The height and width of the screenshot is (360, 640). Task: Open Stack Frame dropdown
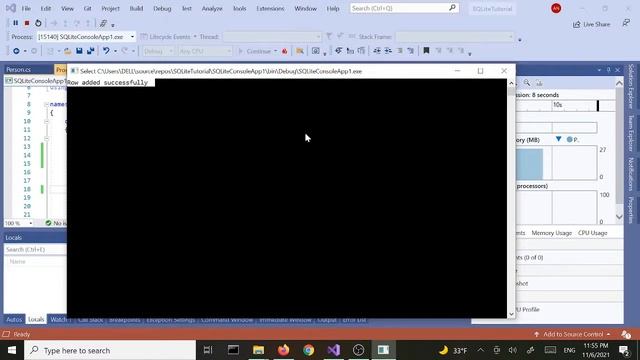point(454,37)
